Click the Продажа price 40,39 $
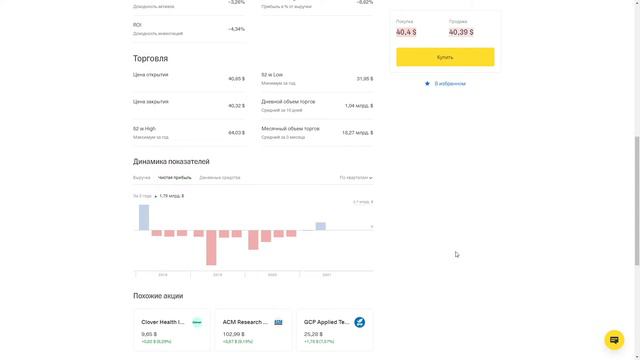 pyautogui.click(x=461, y=32)
